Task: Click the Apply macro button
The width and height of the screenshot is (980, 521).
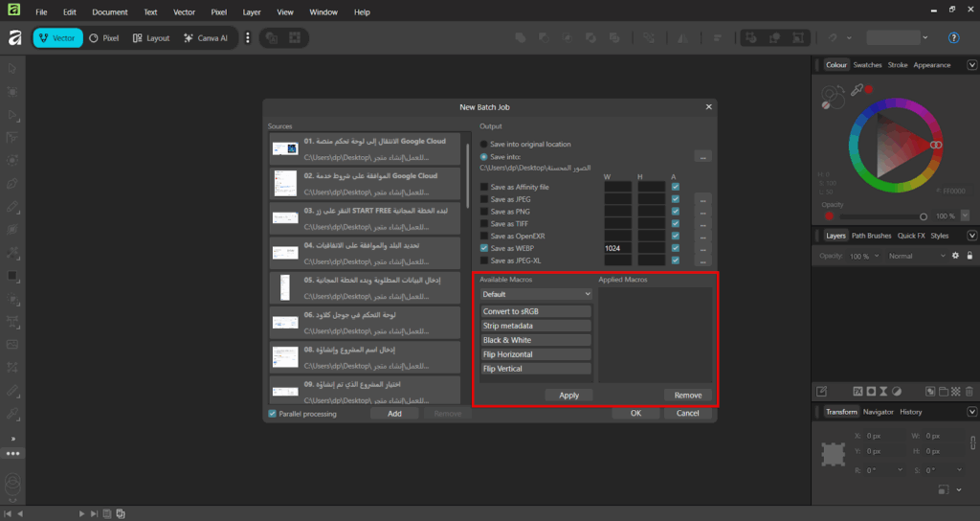Action: 568,395
